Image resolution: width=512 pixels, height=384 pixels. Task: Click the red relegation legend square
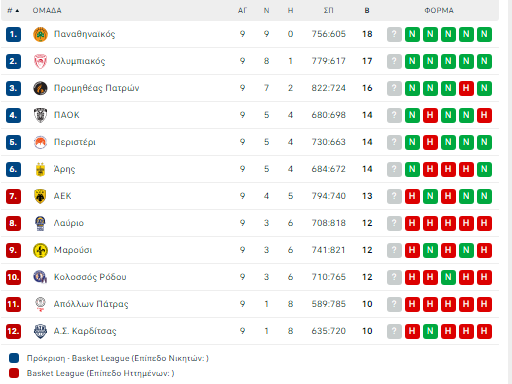pyautogui.click(x=14, y=373)
